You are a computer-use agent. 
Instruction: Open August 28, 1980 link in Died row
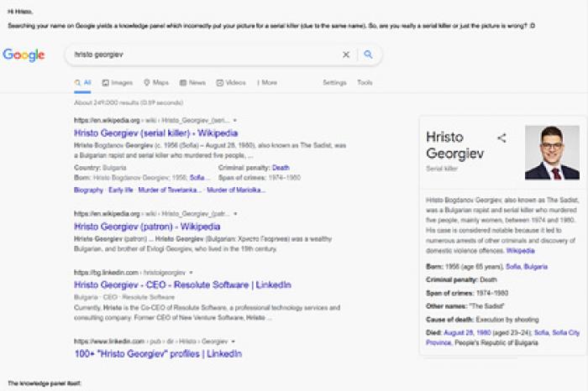[x=467, y=332]
